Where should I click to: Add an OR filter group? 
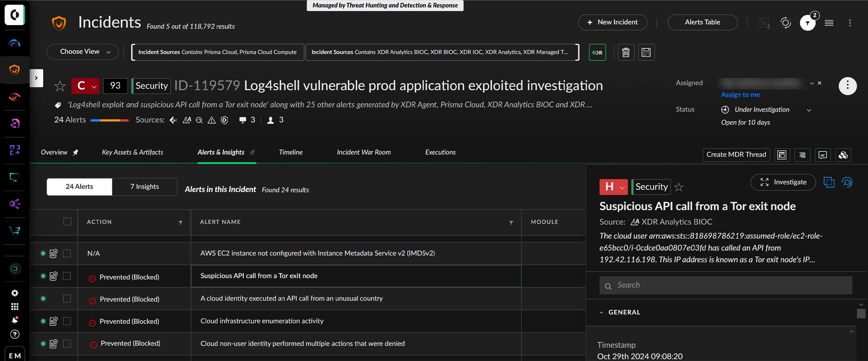pyautogui.click(x=597, y=52)
